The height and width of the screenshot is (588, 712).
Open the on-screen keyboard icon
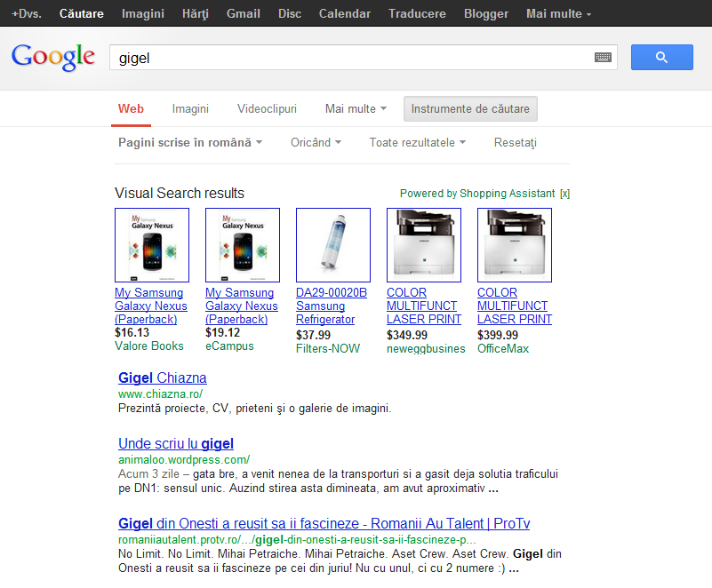(x=603, y=58)
